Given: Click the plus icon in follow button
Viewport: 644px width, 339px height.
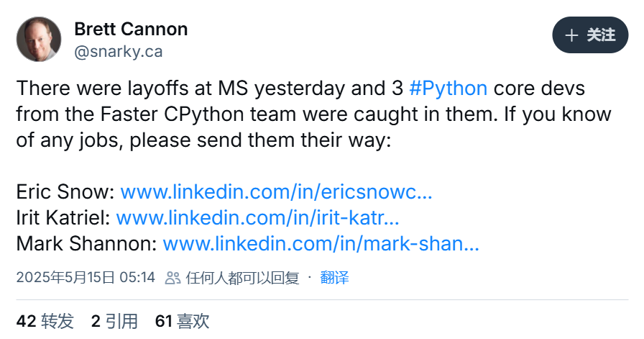Looking at the screenshot, I should [x=572, y=35].
